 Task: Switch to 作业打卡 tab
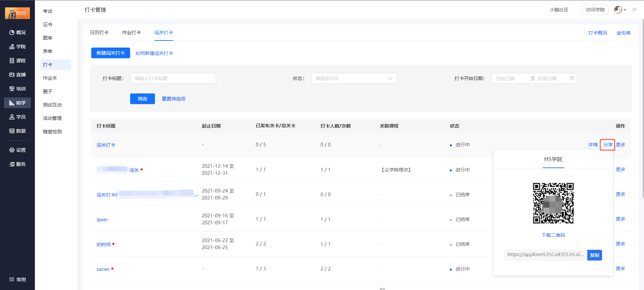[131, 32]
